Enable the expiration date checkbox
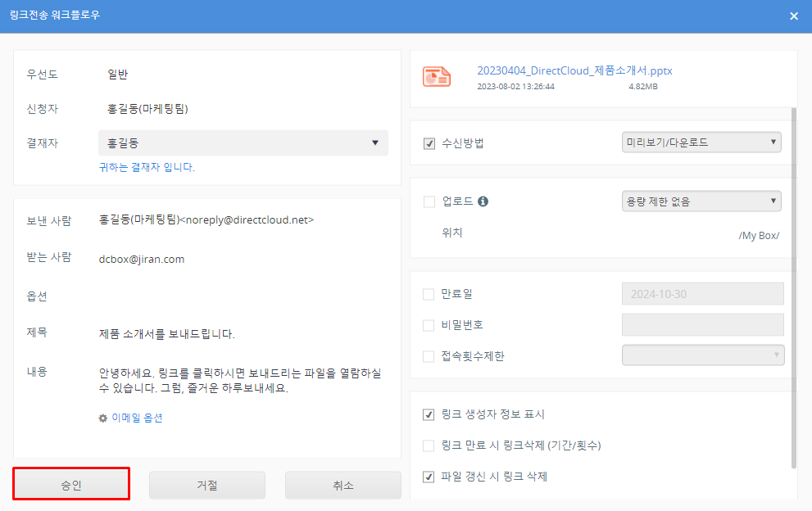Screen dimensions: 812x511 [429, 294]
